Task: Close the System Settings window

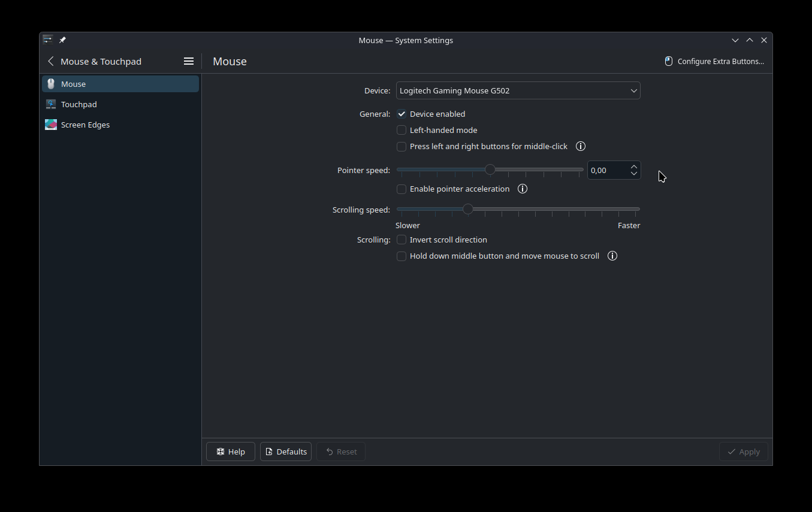Action: coord(764,40)
